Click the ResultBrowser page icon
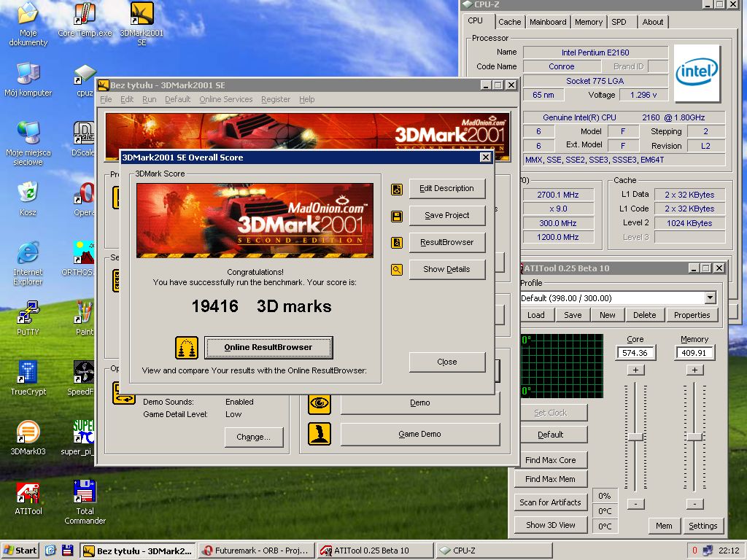This screenshot has width=747, height=560. click(397, 243)
